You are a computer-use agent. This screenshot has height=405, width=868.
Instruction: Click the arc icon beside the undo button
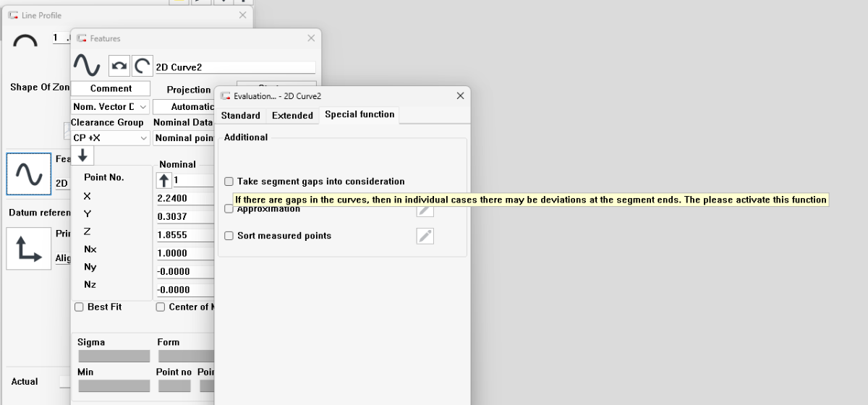pyautogui.click(x=142, y=67)
